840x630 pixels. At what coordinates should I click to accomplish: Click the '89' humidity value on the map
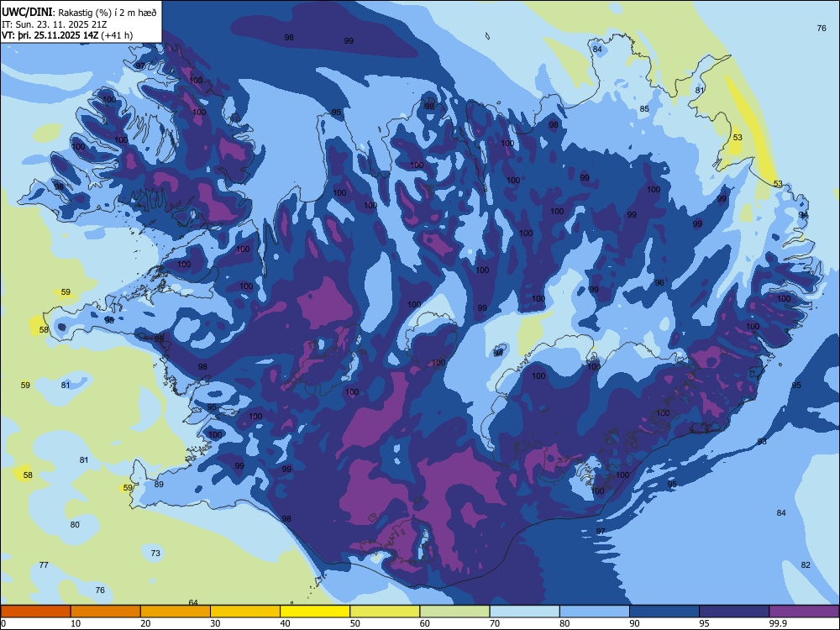[x=159, y=485]
